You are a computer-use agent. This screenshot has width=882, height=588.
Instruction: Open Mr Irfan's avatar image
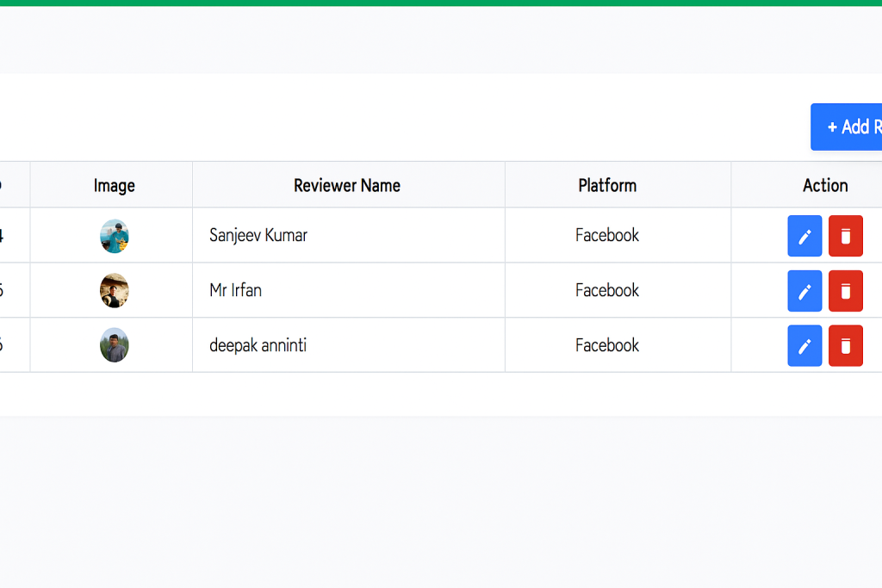pos(115,291)
